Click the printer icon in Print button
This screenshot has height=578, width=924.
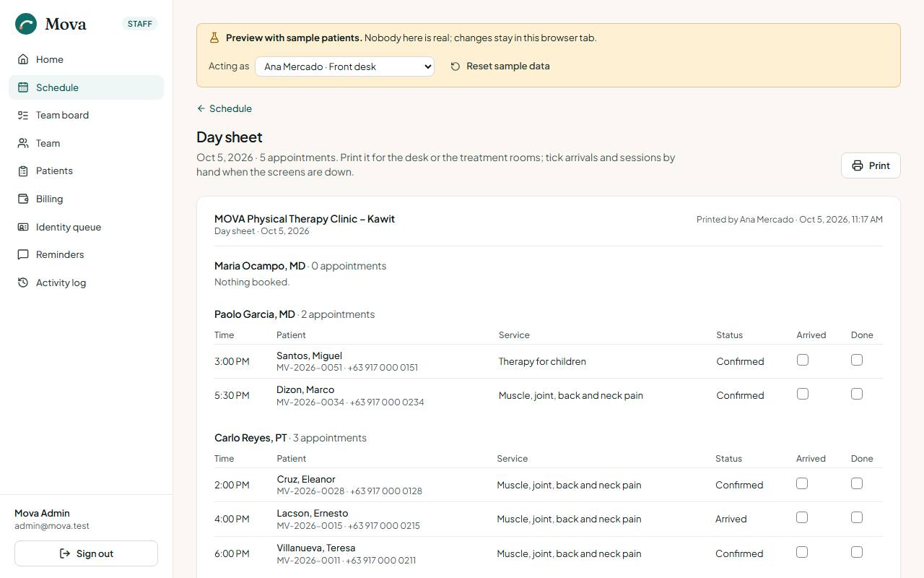[x=858, y=165]
